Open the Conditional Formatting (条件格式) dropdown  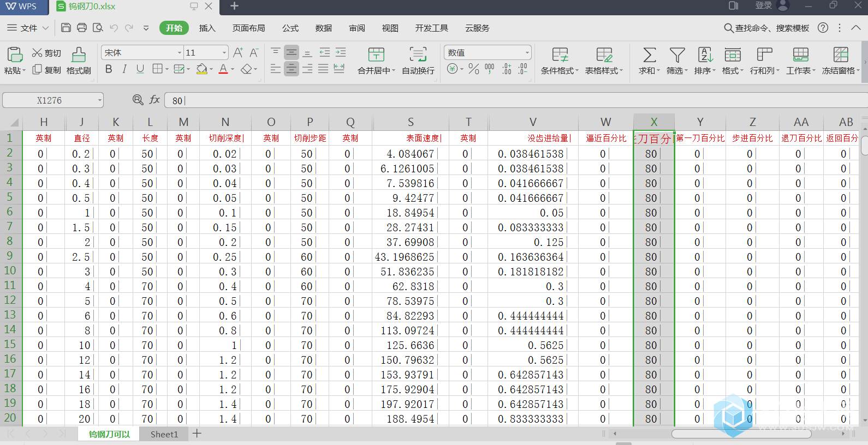tap(560, 70)
